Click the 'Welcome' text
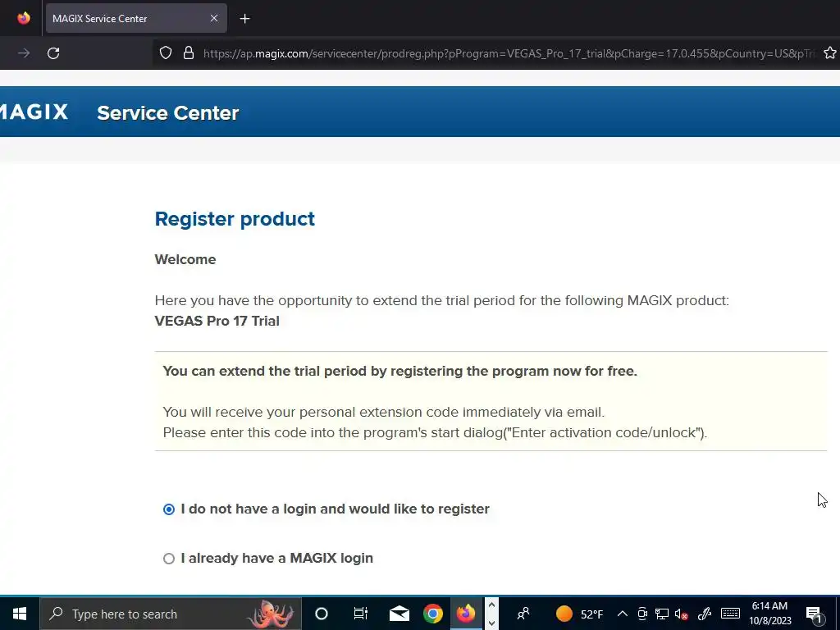The height and width of the screenshot is (630, 840). 185,259
